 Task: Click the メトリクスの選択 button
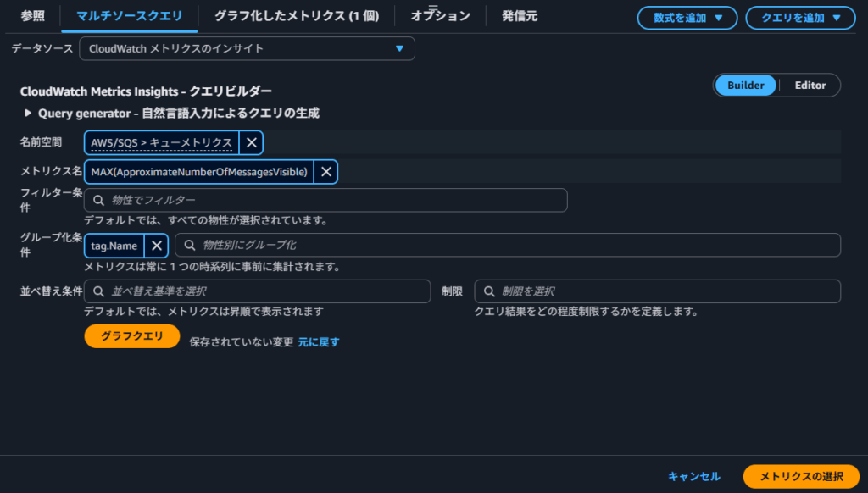800,476
